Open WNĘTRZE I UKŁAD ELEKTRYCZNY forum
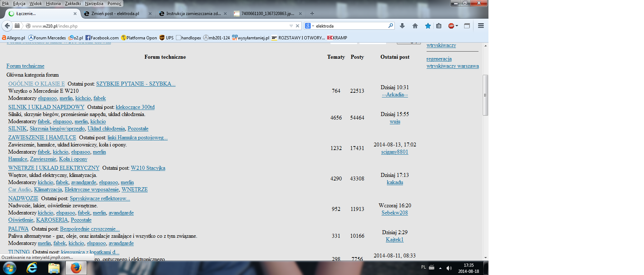 [54, 168]
